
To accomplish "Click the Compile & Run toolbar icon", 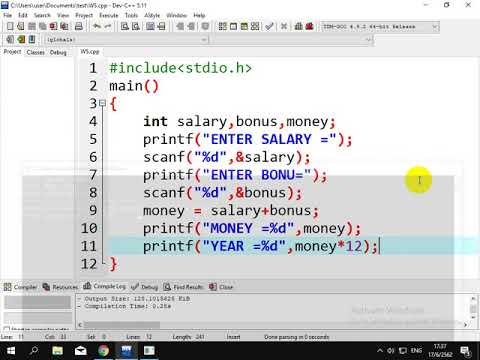I will coord(244,26).
